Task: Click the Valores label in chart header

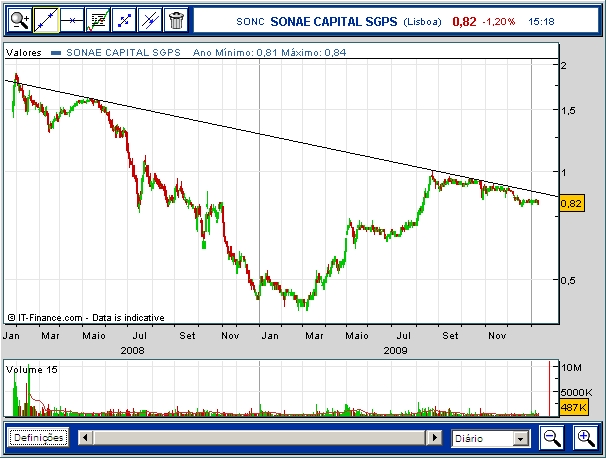Action: [x=24, y=53]
